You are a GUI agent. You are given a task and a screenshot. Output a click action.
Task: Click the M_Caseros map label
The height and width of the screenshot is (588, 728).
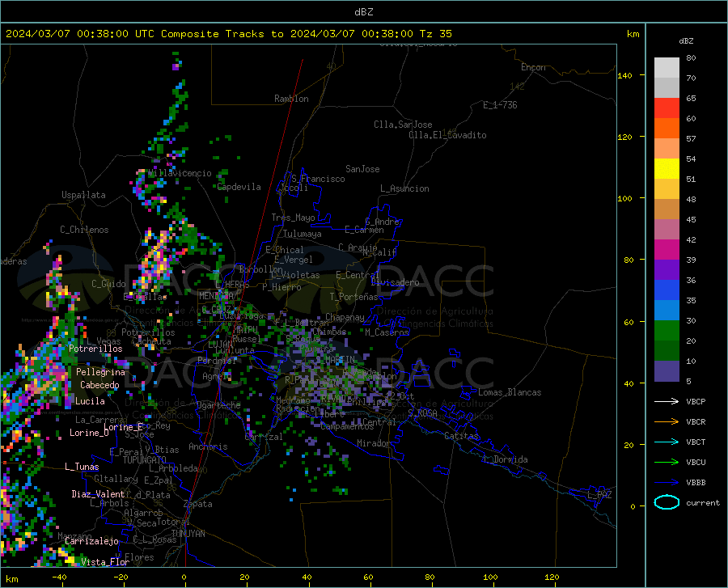pyautogui.click(x=387, y=332)
